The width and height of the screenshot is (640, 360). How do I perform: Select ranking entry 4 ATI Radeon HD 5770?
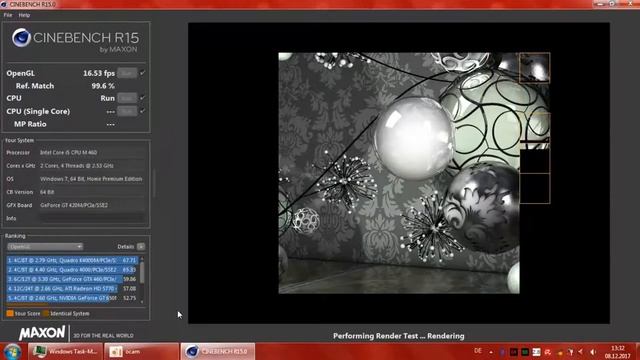[72, 289]
